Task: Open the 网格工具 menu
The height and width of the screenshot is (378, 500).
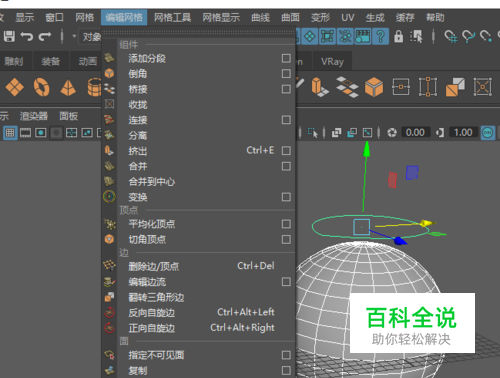Action: pos(172,17)
